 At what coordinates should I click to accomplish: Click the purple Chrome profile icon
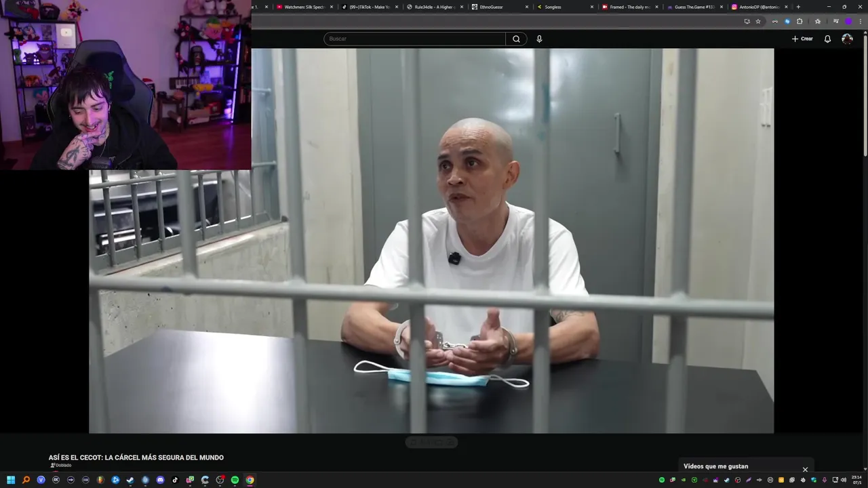click(x=848, y=21)
